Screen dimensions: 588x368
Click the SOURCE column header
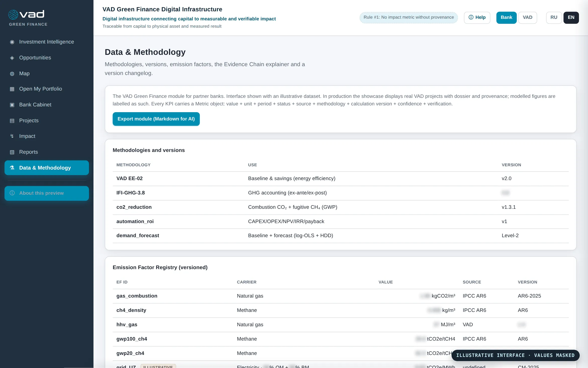coord(472,282)
